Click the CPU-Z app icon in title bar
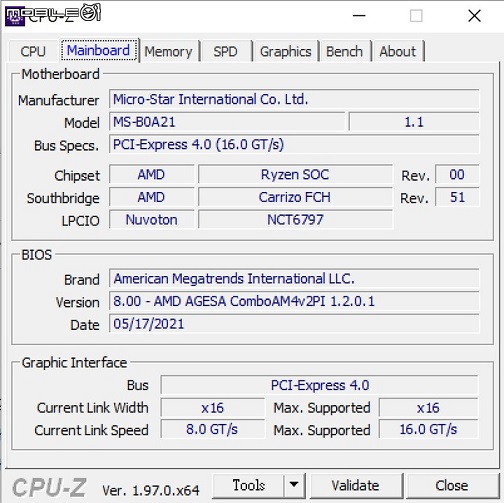The image size is (504, 503). click(15, 16)
